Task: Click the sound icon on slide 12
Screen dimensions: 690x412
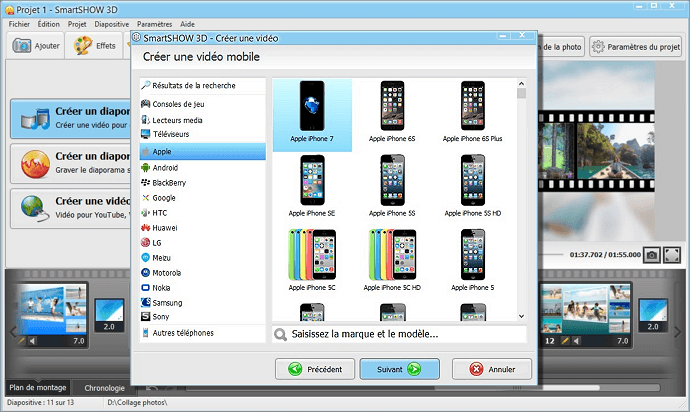Action: click(x=576, y=341)
